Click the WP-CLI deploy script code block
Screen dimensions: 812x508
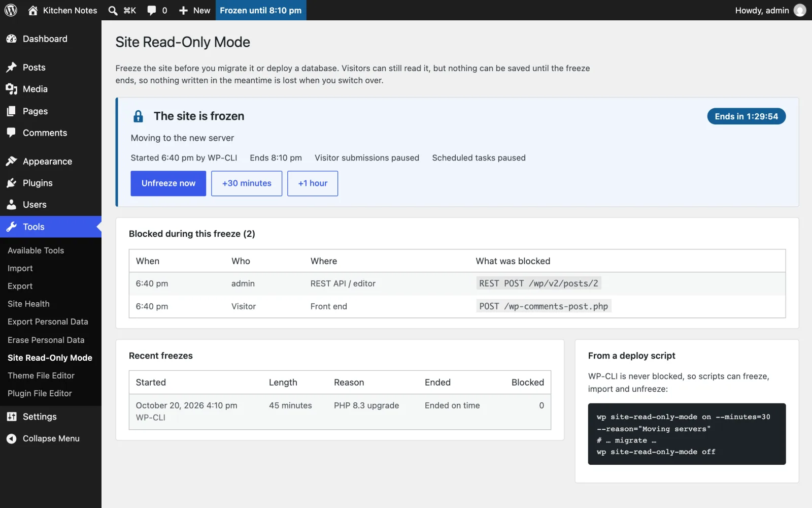coord(687,434)
